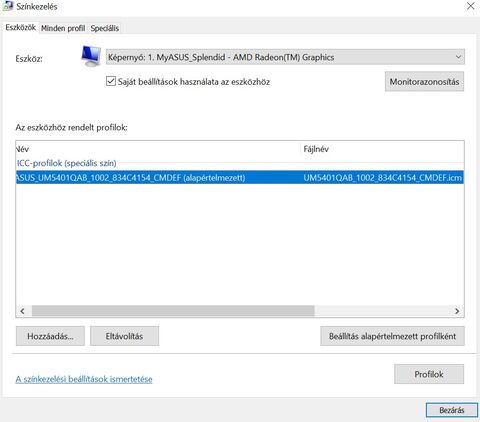Click ICC-profilok (speciális szín) group header

[67, 163]
